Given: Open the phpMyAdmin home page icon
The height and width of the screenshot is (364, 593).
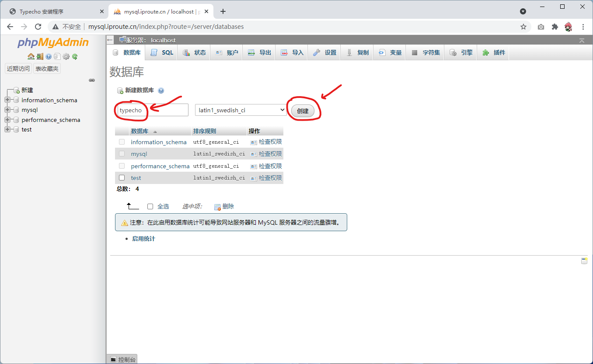Looking at the screenshot, I should pyautogui.click(x=31, y=56).
